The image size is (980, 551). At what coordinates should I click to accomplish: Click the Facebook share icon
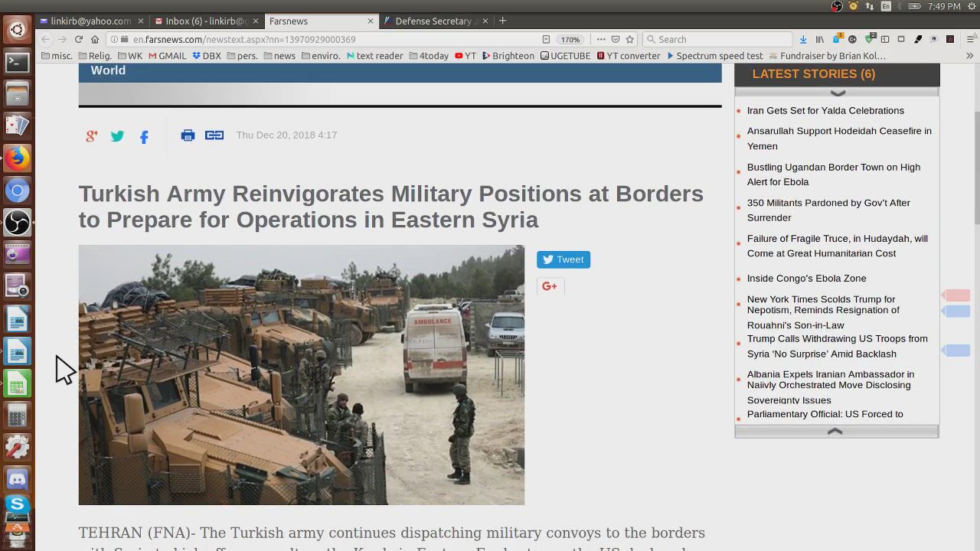[x=144, y=137]
